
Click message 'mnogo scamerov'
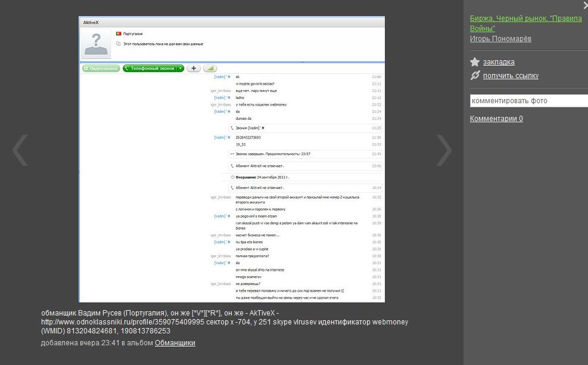point(248,277)
